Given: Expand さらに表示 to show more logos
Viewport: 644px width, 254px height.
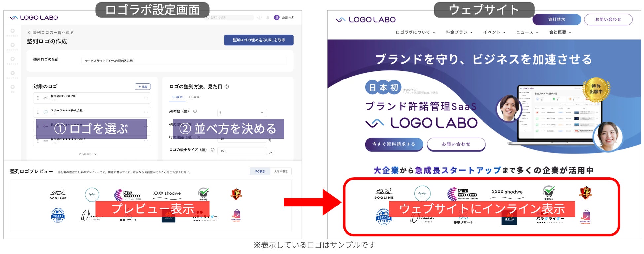Looking at the screenshot, I should point(88,154).
